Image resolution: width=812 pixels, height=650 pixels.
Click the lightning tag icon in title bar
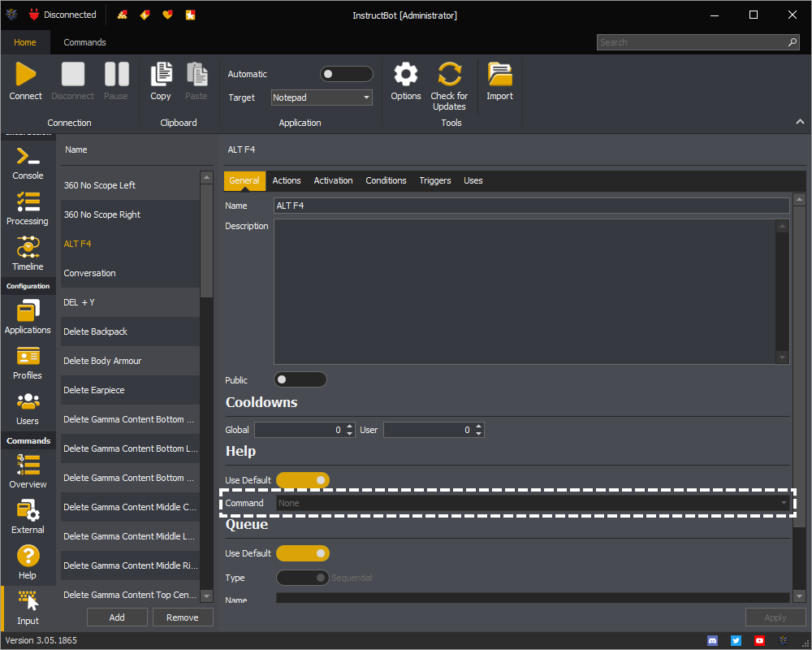[x=145, y=15]
